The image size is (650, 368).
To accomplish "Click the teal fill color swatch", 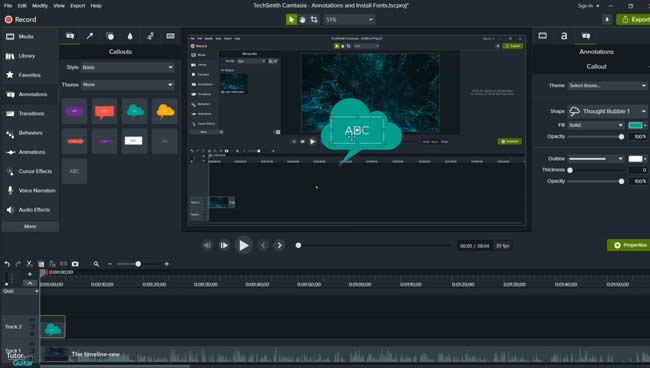I will click(635, 125).
